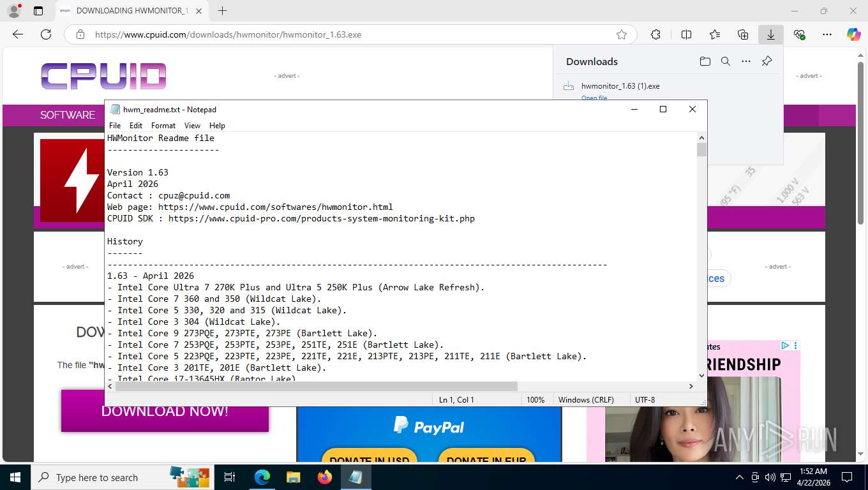Click Notepad vertical scrollbar down arrow
868x490 pixels.
point(701,376)
